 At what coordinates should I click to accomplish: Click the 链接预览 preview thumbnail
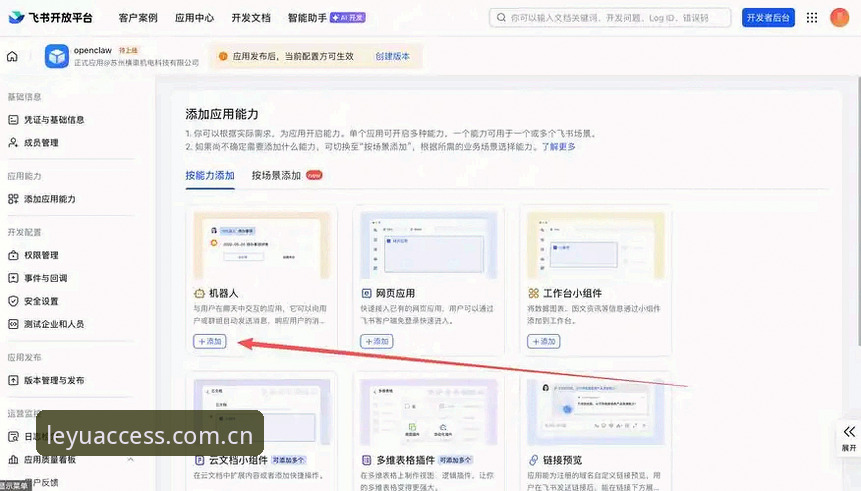click(x=596, y=412)
